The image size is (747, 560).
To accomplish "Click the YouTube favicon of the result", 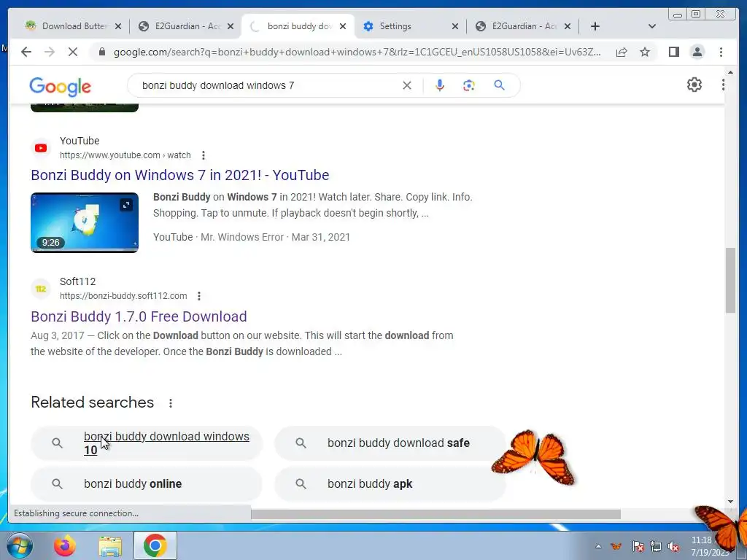I will (x=41, y=148).
